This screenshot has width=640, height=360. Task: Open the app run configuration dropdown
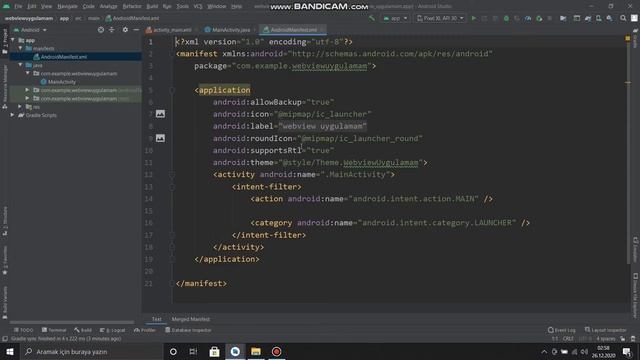(395, 18)
